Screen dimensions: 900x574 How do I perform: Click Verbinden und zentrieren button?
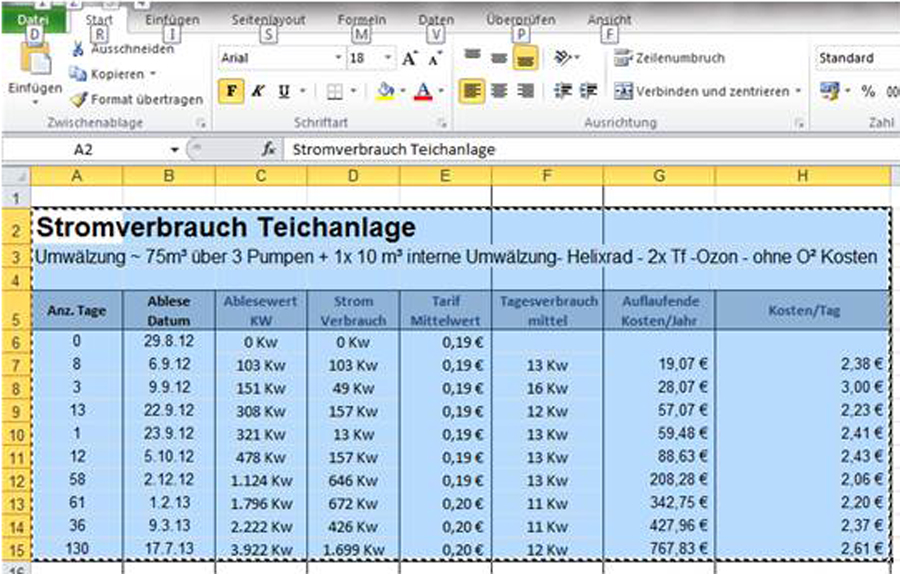[x=707, y=91]
